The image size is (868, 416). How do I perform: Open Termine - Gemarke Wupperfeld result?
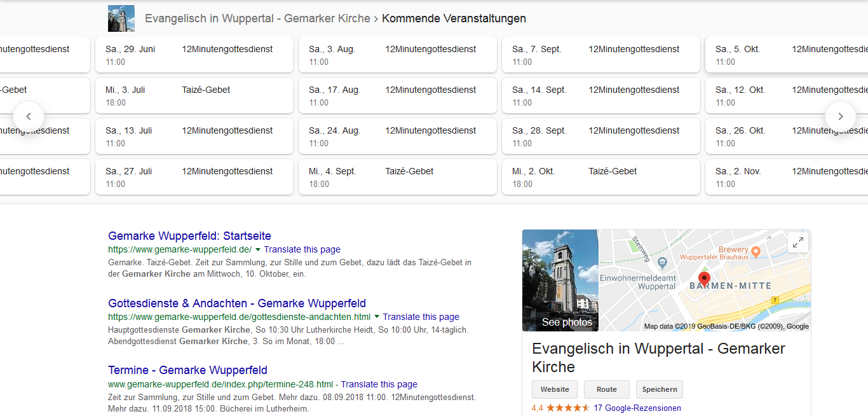click(x=187, y=370)
